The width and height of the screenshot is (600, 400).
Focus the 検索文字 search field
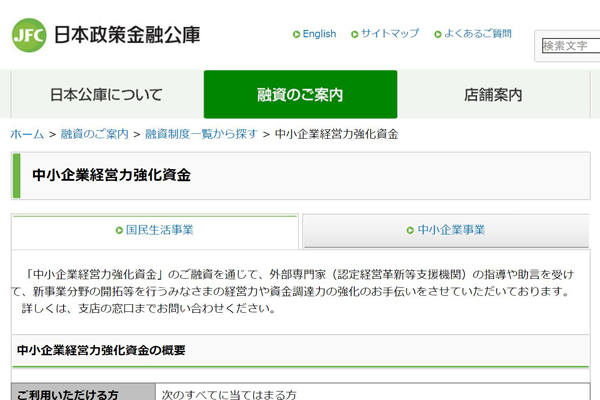[571, 46]
